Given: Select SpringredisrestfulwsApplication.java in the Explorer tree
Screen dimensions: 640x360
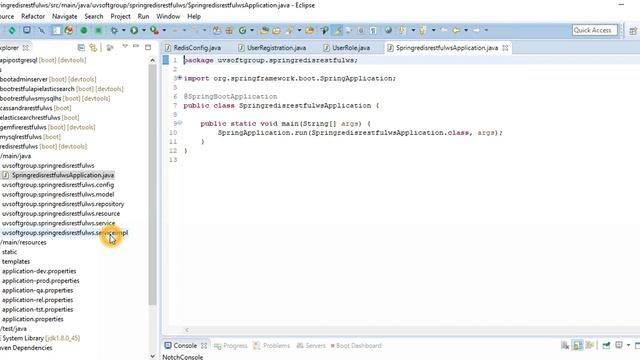Looking at the screenshot, I should [63, 175].
